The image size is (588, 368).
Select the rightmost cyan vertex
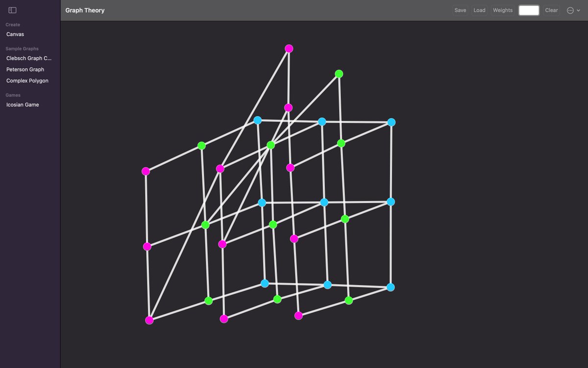click(391, 122)
